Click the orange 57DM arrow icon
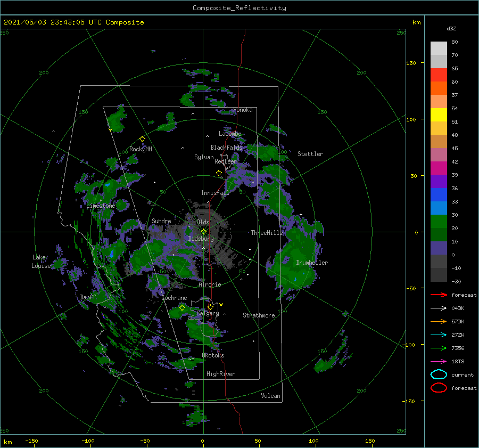Viewport: 479px width, 448px height. click(439, 321)
